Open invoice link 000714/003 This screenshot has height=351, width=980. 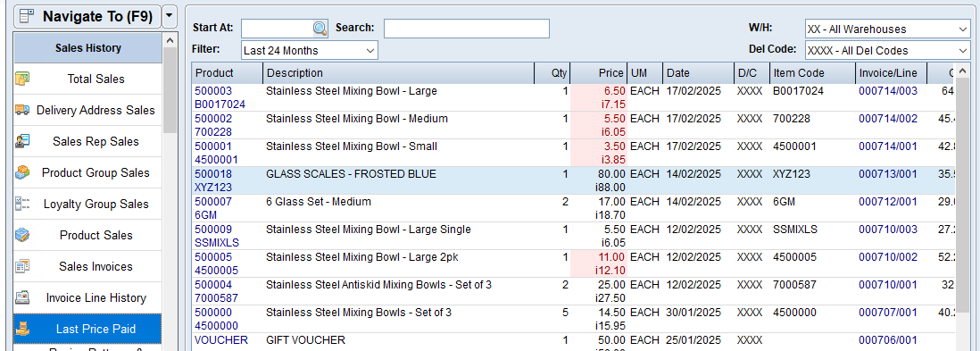887,91
